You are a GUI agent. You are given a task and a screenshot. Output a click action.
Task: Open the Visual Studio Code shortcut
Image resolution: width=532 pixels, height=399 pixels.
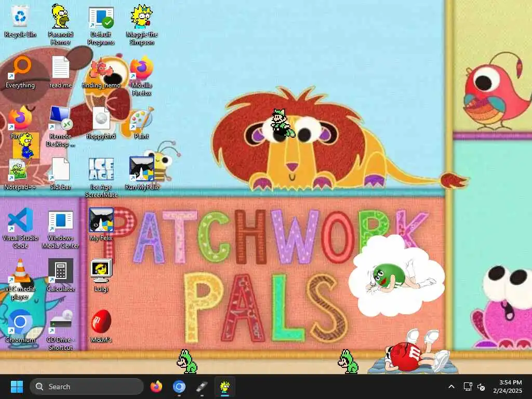(x=20, y=229)
